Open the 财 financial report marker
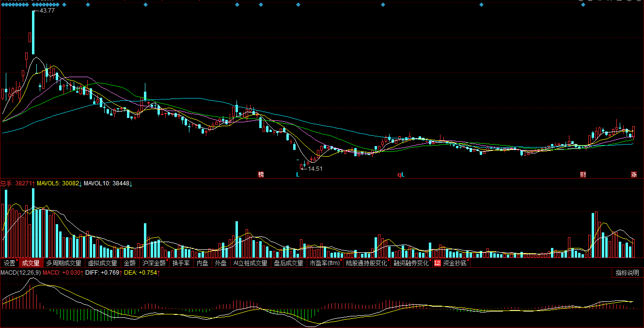This screenshot has height=328, width=644. (x=583, y=174)
